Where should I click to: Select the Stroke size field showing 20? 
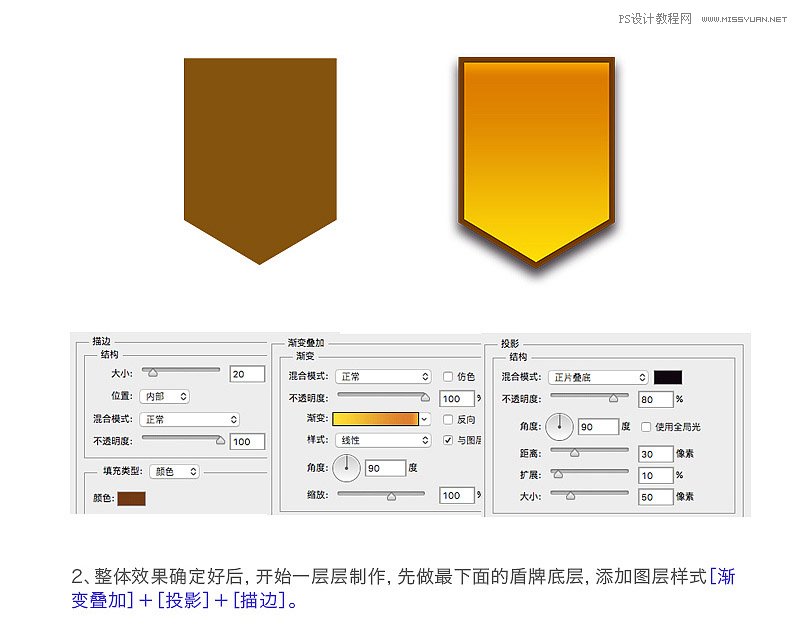pos(246,374)
